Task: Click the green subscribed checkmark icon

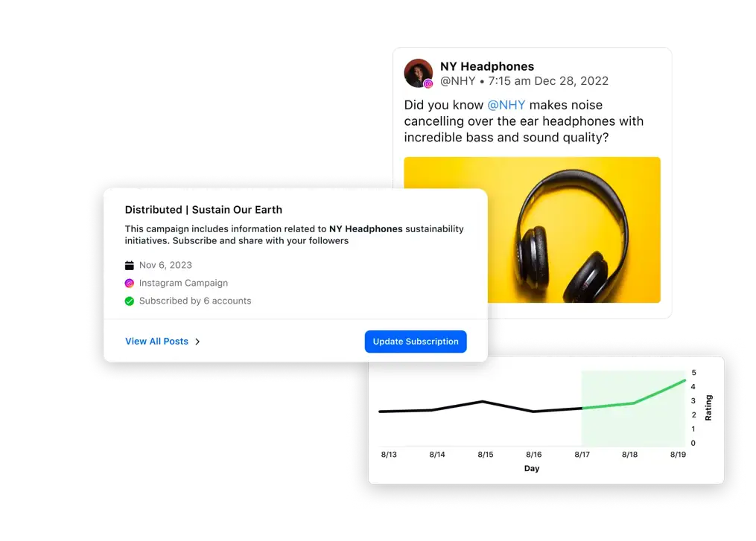Action: point(129,301)
